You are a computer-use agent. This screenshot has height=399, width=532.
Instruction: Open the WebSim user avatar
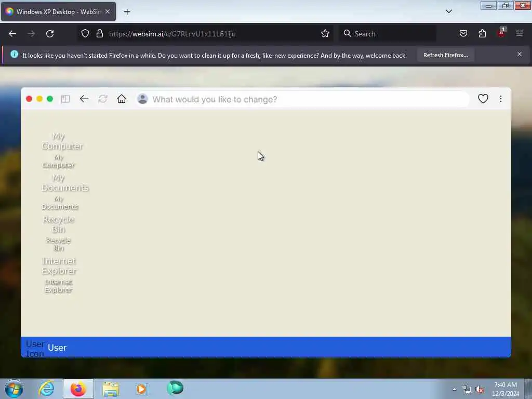coord(142,99)
